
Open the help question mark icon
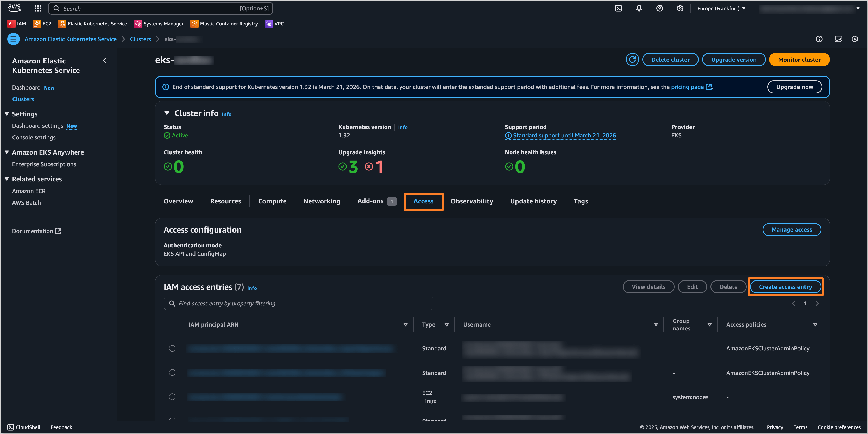pos(659,8)
